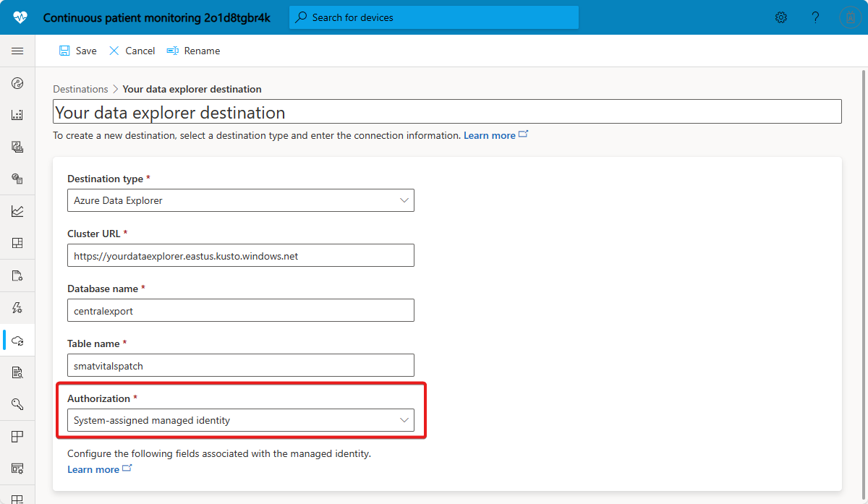Open Permissions key icon in sidebar
The height and width of the screenshot is (504, 868).
click(17, 404)
